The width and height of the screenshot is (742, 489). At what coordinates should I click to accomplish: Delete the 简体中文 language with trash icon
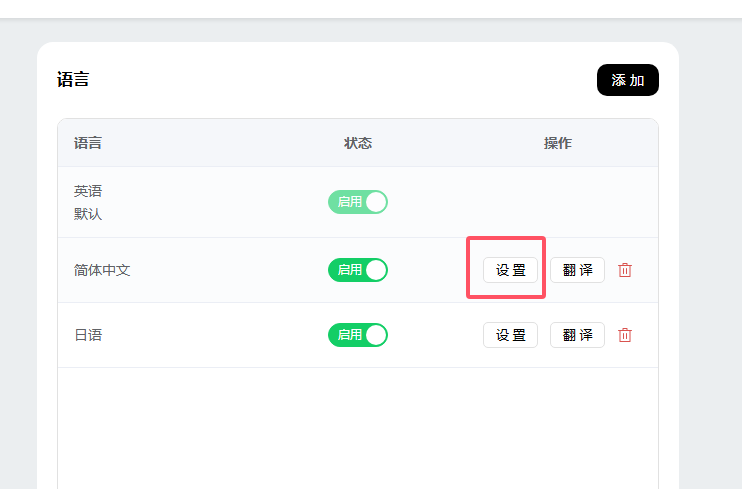[625, 270]
